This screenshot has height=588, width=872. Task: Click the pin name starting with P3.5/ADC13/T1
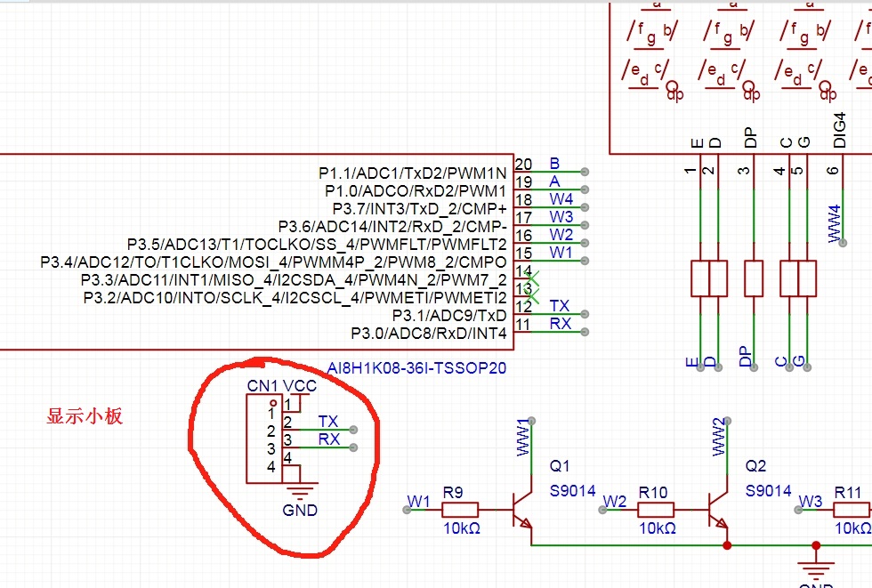coord(317,245)
